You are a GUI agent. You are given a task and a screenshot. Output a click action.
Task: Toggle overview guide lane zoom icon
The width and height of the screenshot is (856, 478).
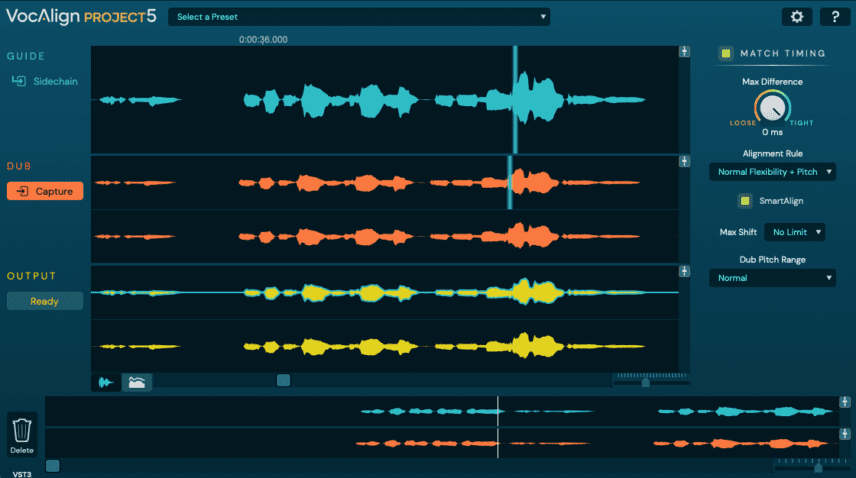pyautogui.click(x=845, y=402)
